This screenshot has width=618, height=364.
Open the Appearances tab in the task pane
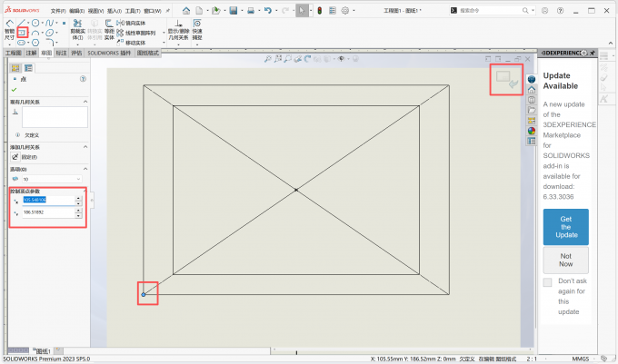coord(531,131)
